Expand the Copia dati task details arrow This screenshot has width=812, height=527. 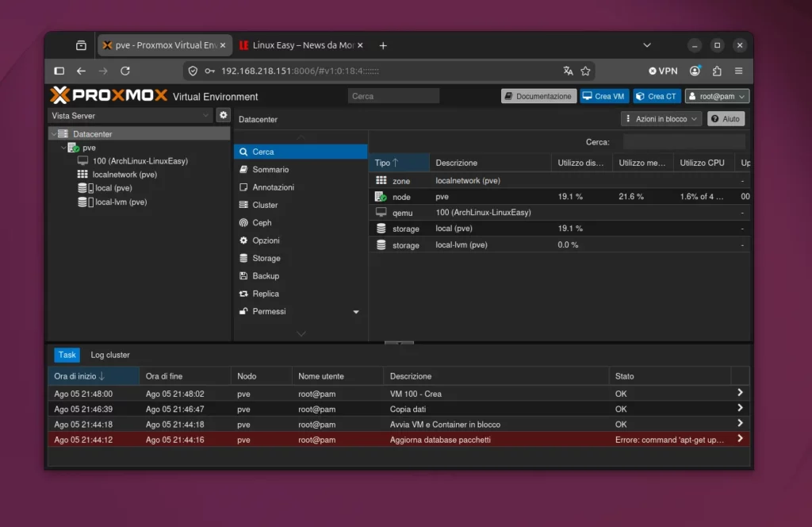(x=740, y=408)
